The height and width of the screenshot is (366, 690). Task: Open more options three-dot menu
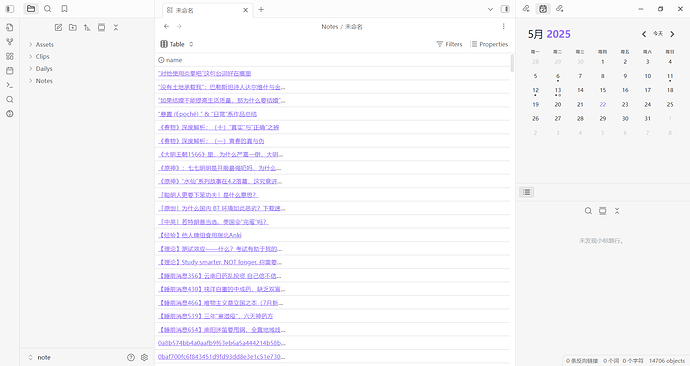503,26
